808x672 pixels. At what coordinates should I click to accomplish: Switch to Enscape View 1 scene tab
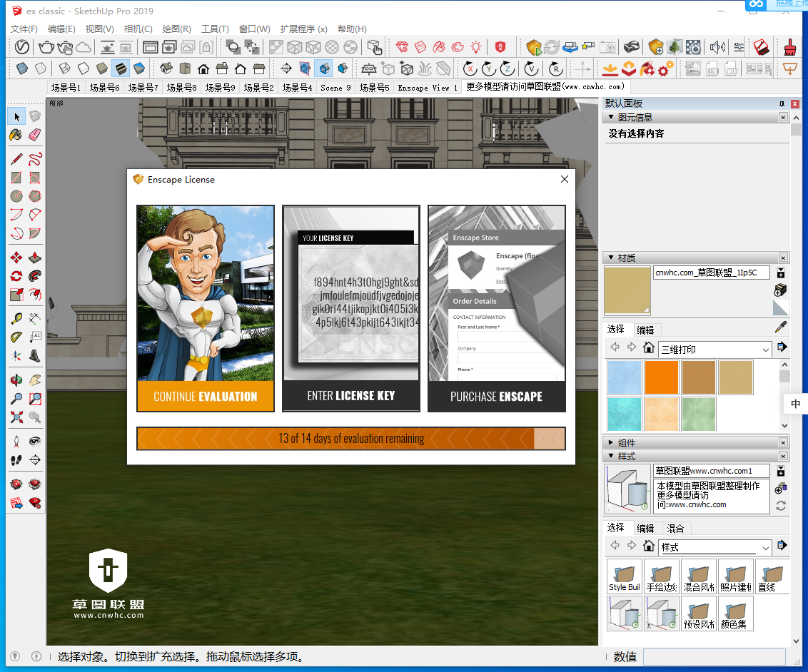tap(427, 88)
